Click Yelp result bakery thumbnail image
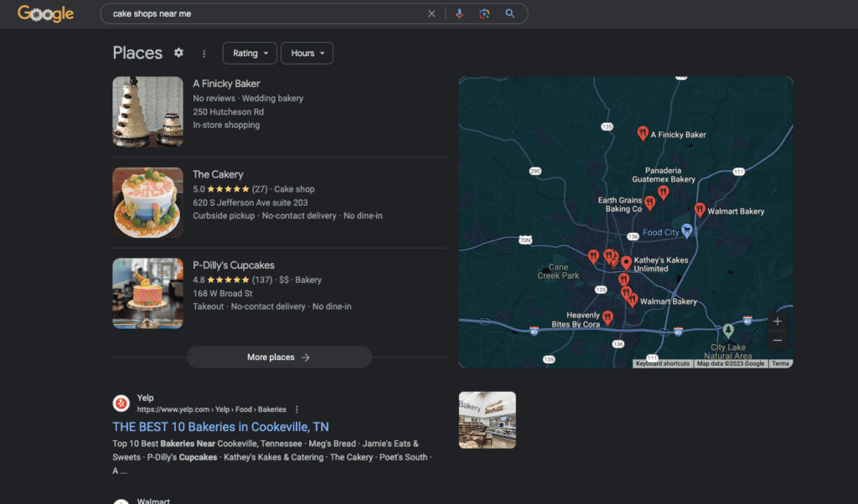858x504 pixels. (x=487, y=419)
